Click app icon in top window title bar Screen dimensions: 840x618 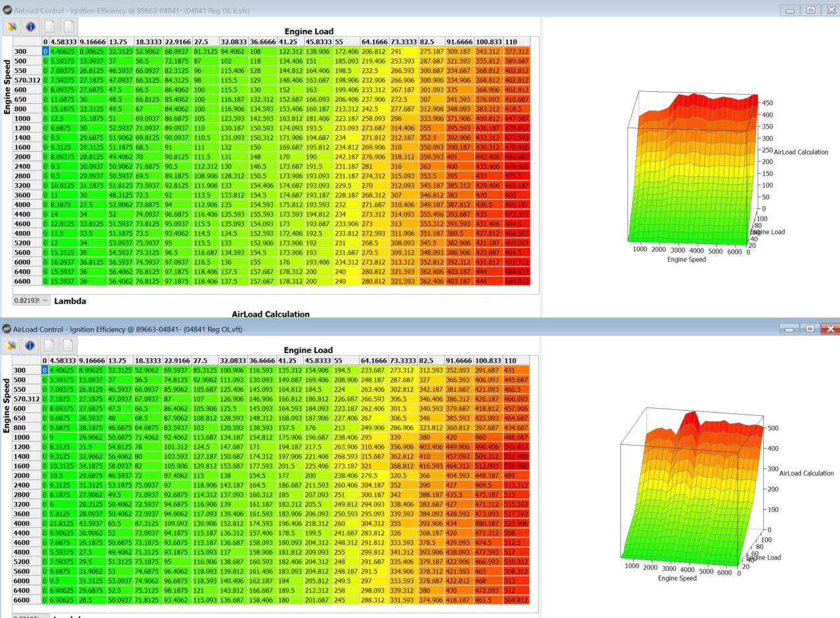point(7,9)
